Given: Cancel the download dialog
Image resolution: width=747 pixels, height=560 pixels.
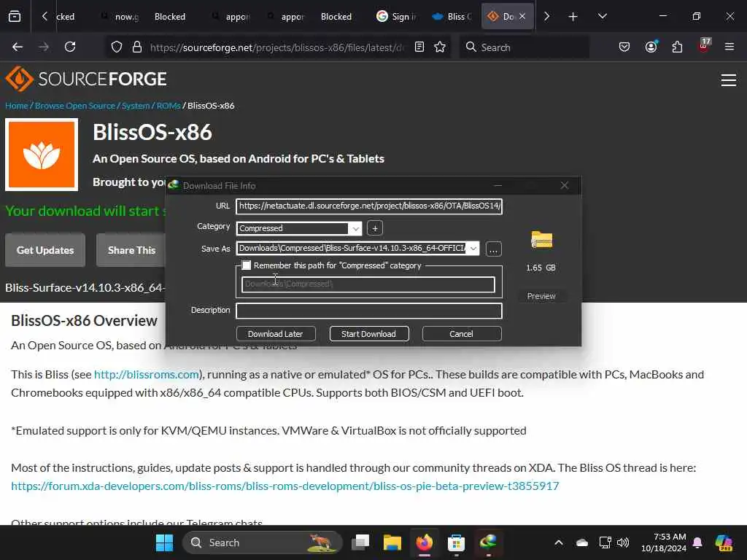Looking at the screenshot, I should click(461, 334).
